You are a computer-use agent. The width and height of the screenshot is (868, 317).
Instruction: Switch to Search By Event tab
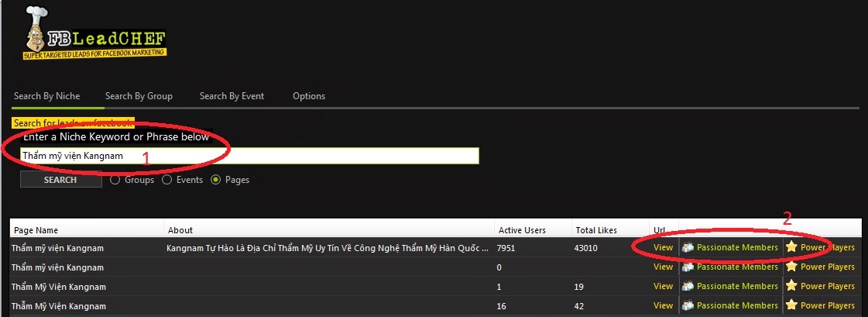tap(232, 96)
